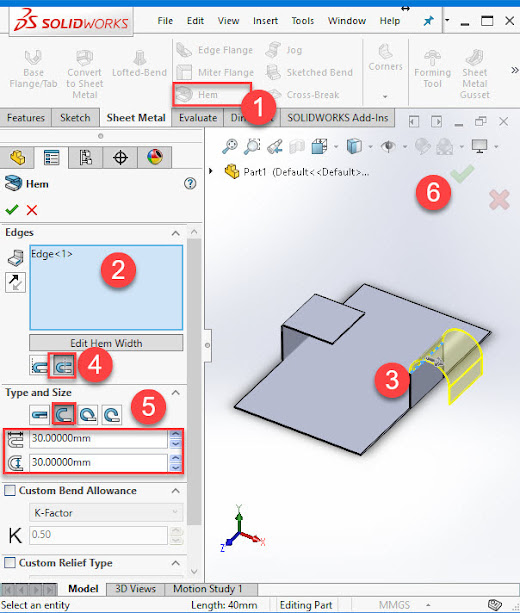Open the Insert menu
Image resolution: width=520 pixels, height=613 pixels.
click(265, 21)
